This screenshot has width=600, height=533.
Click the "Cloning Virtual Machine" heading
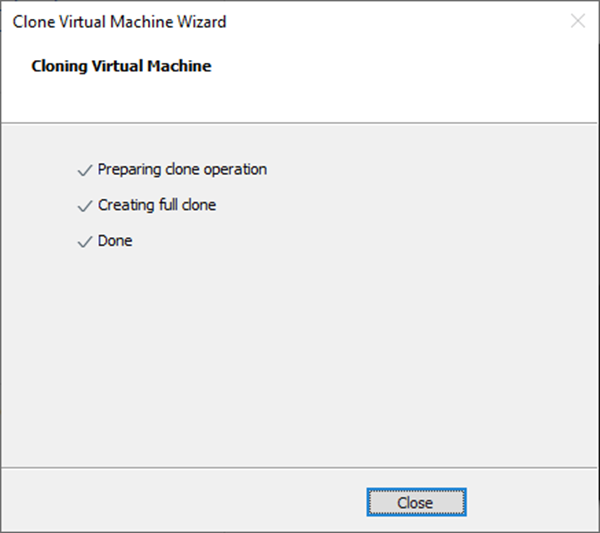121,67
